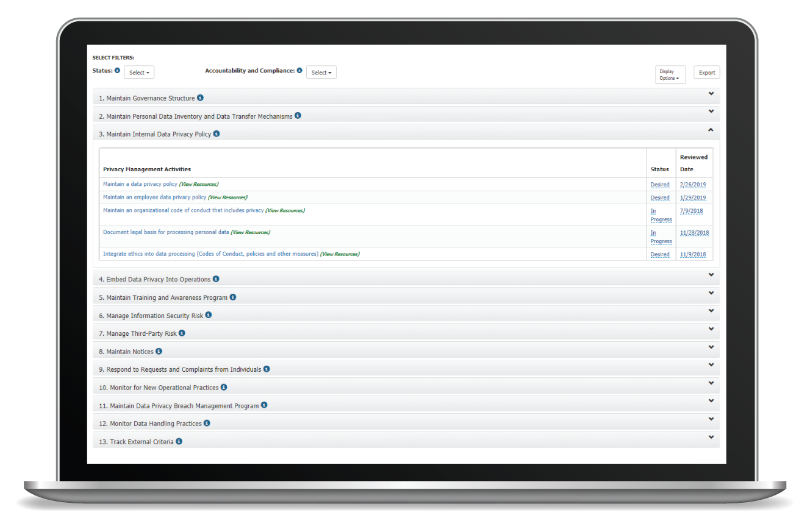
Task: Click info icon for Monitor Data Handling Practices
Action: [207, 423]
